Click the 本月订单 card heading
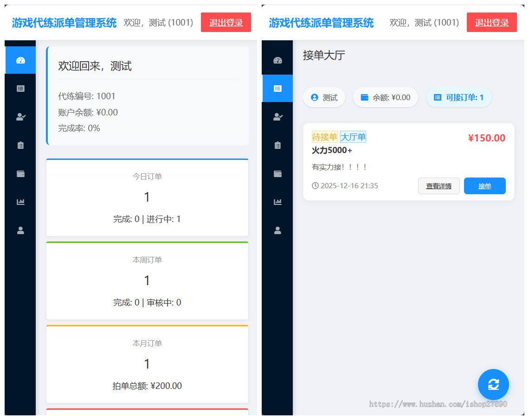This screenshot has width=529, height=420. pos(147,343)
